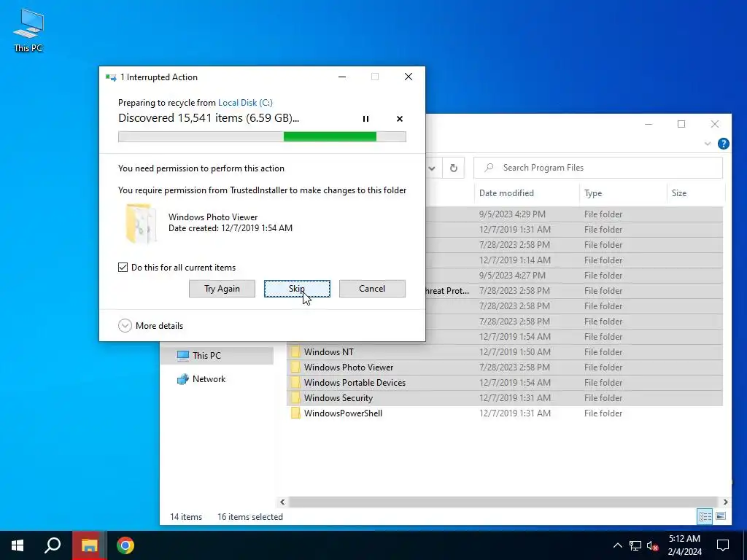The width and height of the screenshot is (747, 560).
Task: Select the Windows Photo Viewer folder row
Action: 505,367
